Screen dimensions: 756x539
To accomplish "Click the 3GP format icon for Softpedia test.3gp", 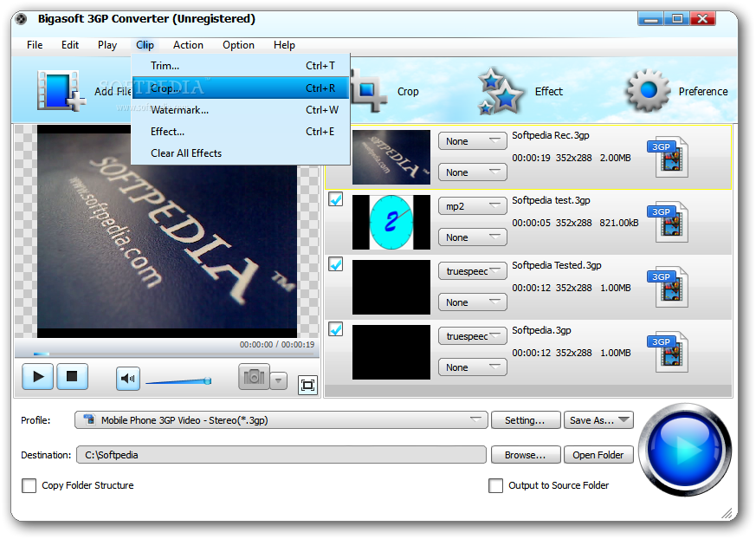I will point(668,222).
